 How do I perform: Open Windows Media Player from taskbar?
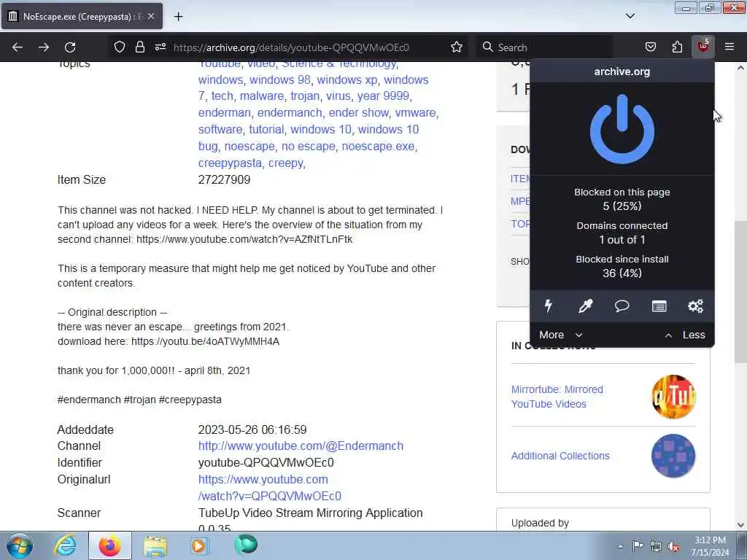pyautogui.click(x=198, y=545)
